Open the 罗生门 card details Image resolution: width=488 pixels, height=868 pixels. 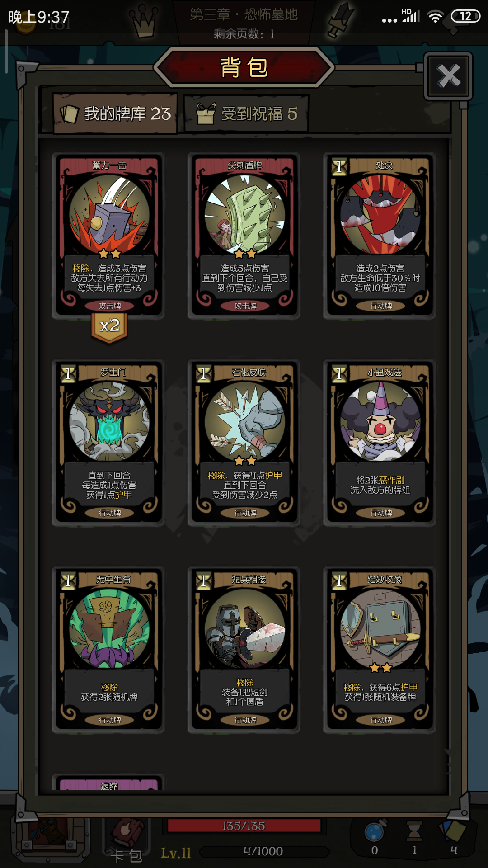(108, 443)
